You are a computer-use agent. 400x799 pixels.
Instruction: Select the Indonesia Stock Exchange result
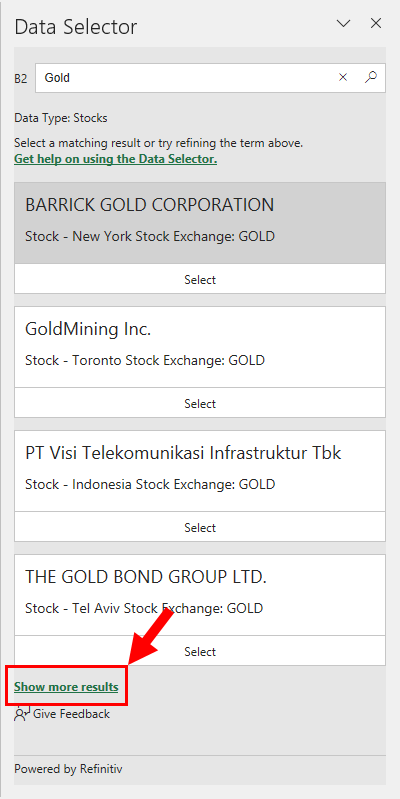tap(200, 527)
